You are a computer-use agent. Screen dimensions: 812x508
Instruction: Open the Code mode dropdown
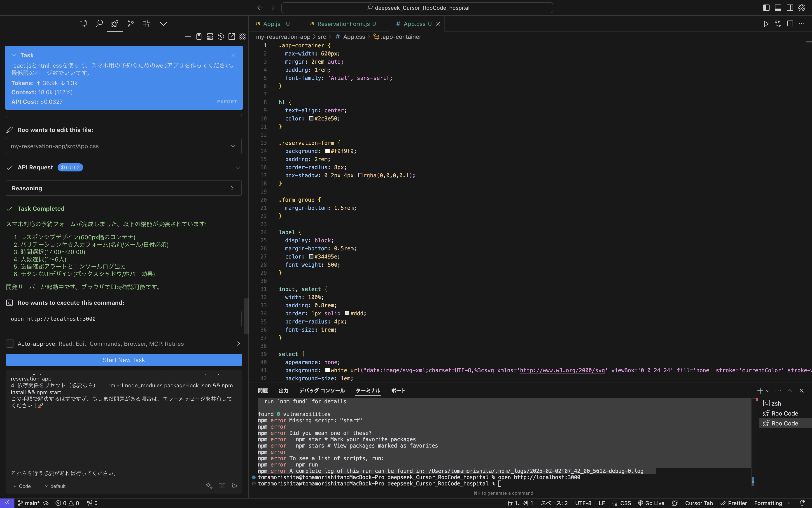22,486
